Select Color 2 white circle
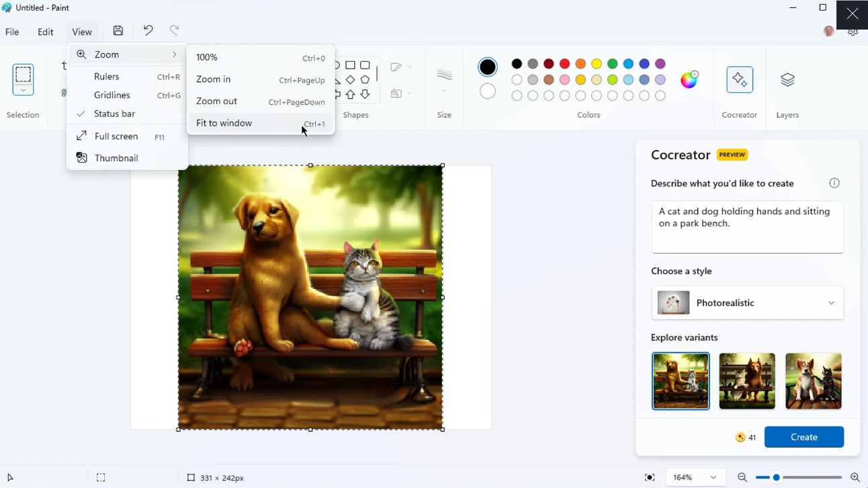868x488 pixels. pos(488,91)
